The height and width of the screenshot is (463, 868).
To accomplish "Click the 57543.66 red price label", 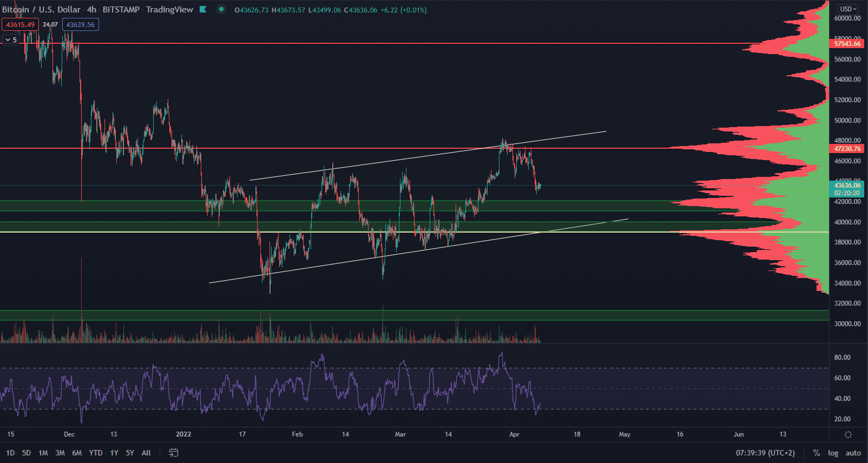I will [847, 44].
